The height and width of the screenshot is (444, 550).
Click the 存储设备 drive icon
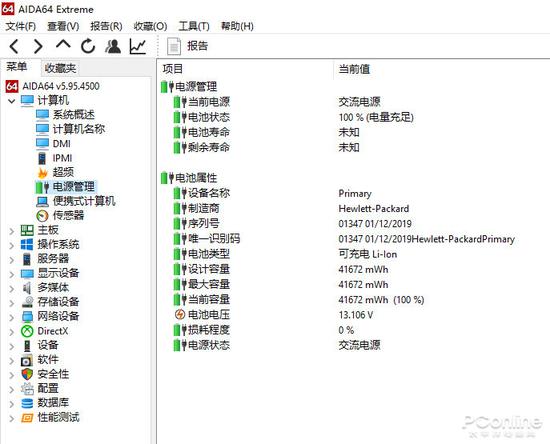click(x=27, y=302)
